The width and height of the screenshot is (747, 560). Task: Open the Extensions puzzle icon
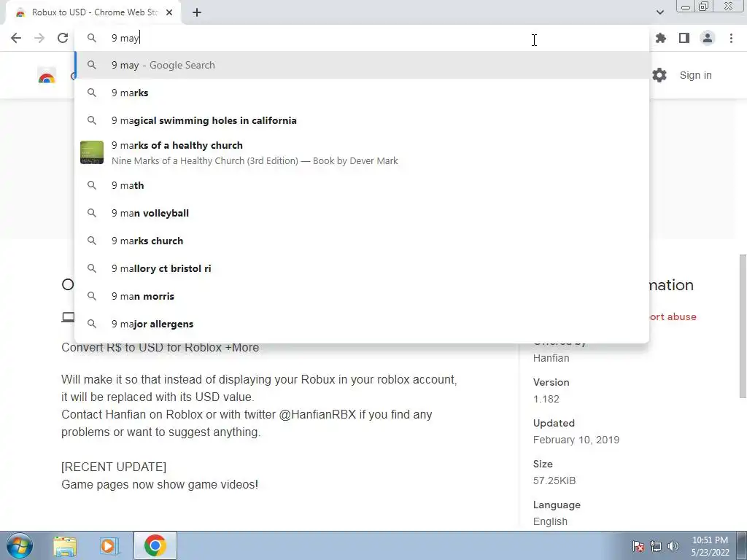pos(661,38)
